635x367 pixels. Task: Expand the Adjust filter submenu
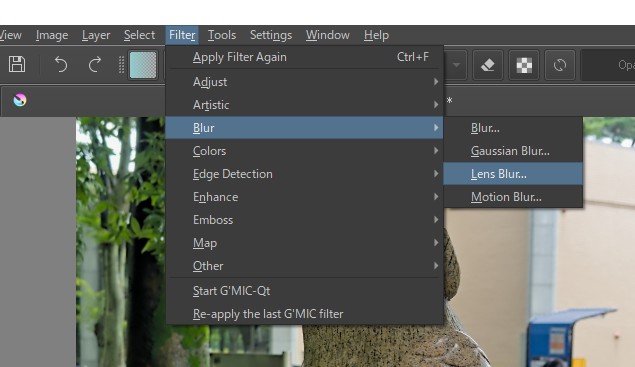(x=305, y=82)
